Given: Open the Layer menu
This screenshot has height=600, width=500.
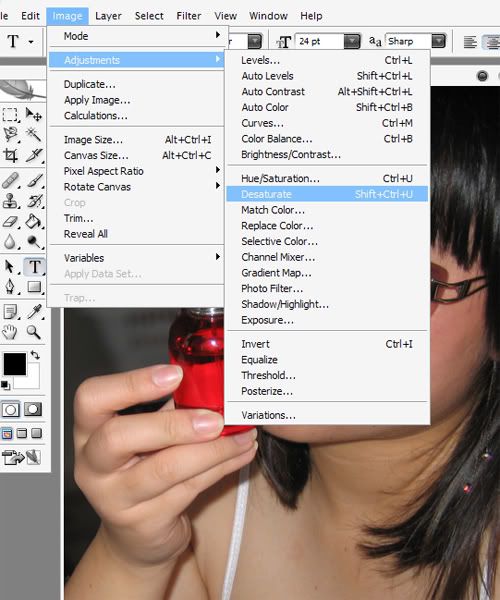Looking at the screenshot, I should click(x=108, y=16).
